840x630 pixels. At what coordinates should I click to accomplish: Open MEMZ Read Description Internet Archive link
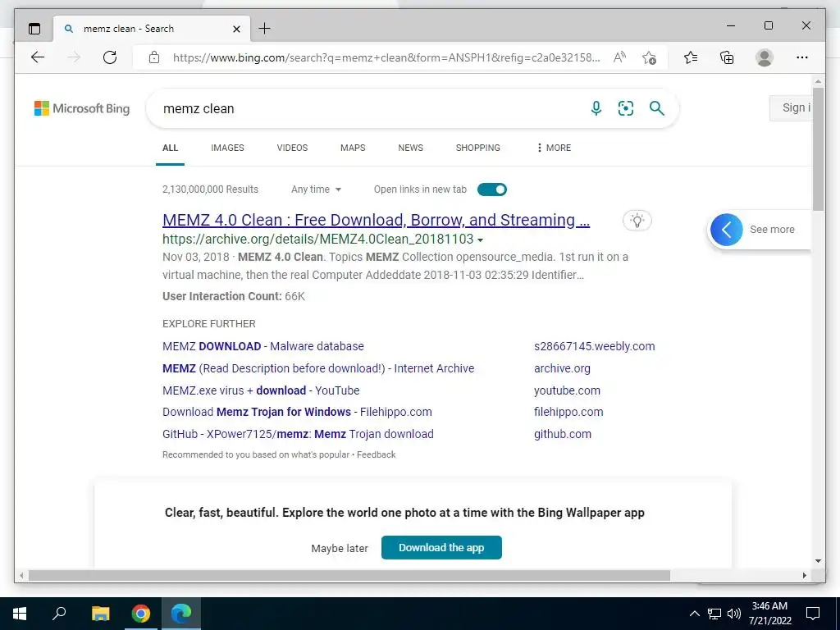tap(318, 368)
